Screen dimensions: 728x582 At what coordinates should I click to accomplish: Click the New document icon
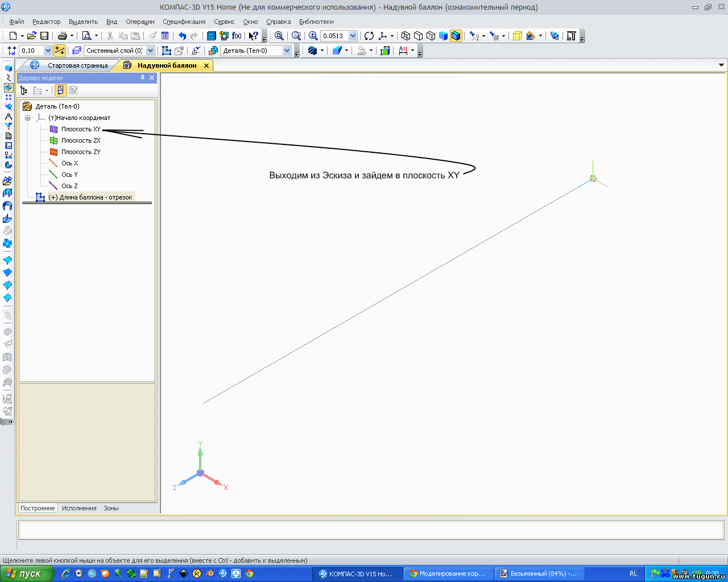pyautogui.click(x=13, y=36)
